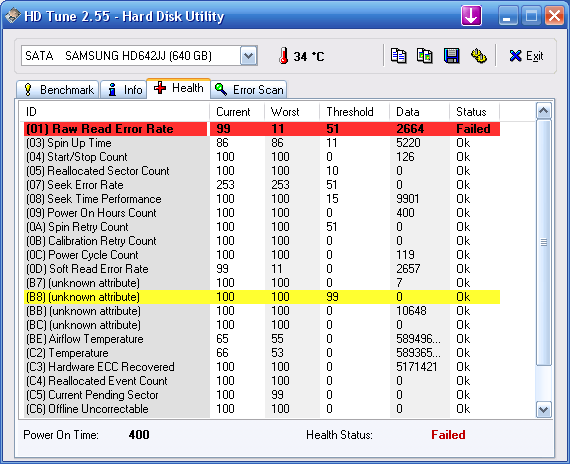Click the red Failed Health Status text
The height and width of the screenshot is (464, 570).
pos(448,435)
